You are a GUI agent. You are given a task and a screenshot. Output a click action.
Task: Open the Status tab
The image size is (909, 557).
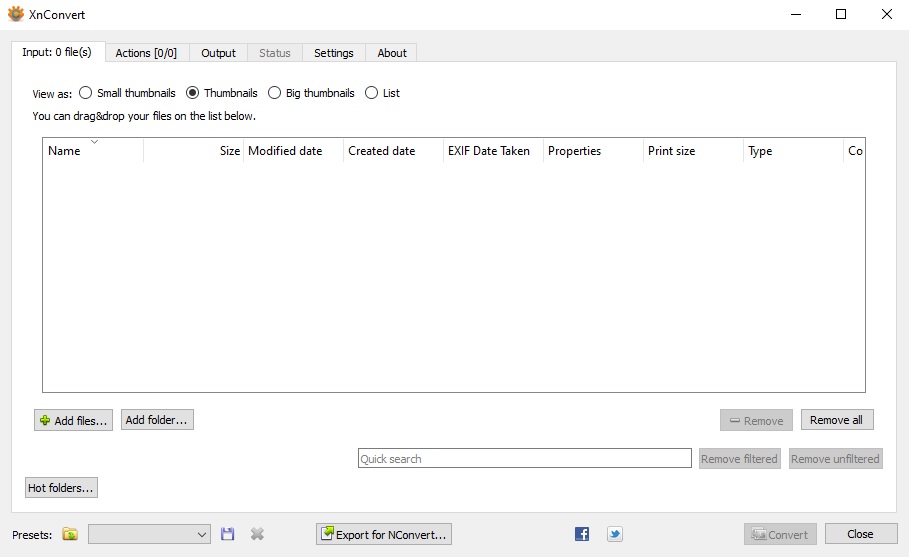(x=275, y=53)
